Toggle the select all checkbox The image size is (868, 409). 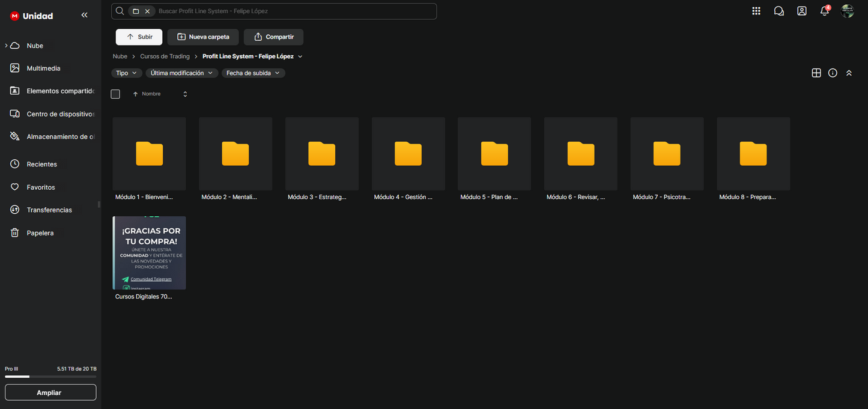click(115, 94)
